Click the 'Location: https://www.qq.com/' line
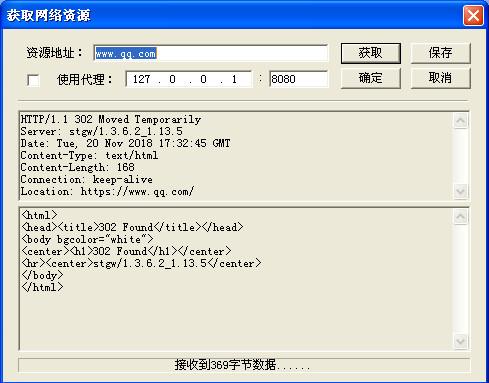 coord(107,191)
